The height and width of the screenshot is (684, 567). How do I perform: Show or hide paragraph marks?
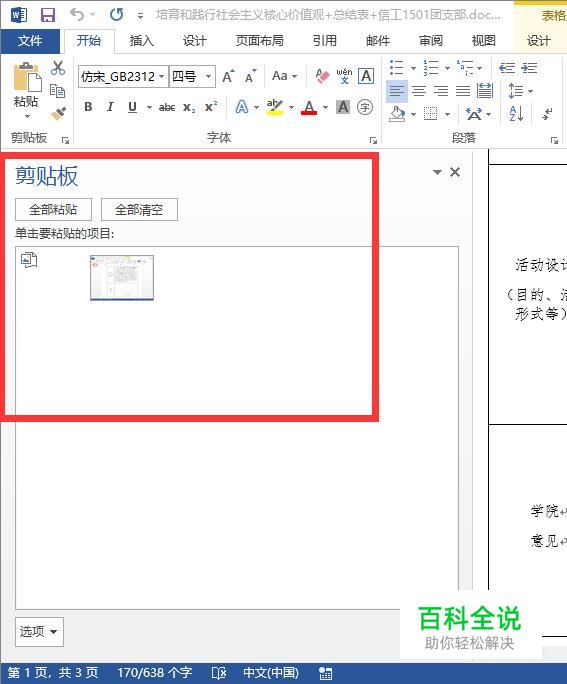point(547,114)
